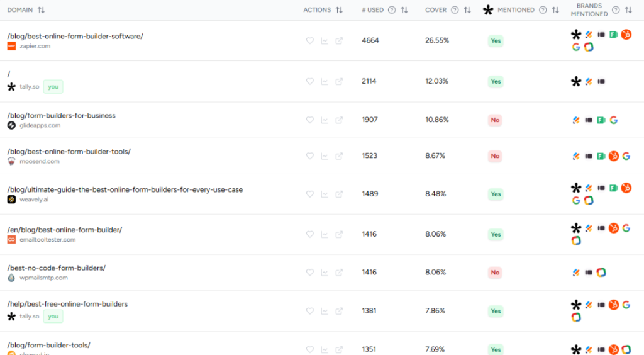Open /best-no-code-form-builders/ page link
The image size is (644, 355).
point(56,268)
